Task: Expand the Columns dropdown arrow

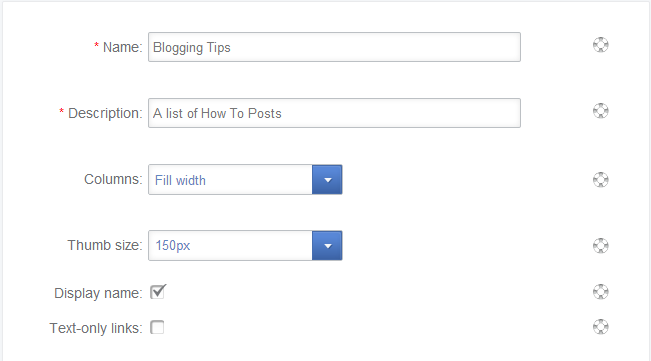Action: click(x=327, y=180)
